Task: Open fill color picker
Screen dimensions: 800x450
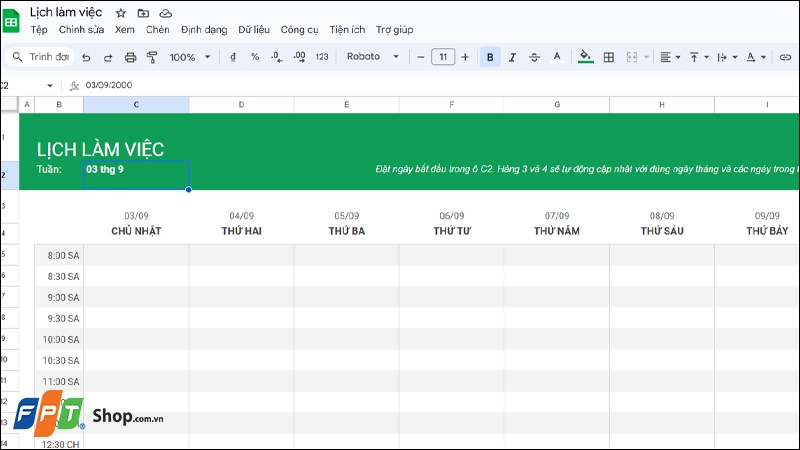Action: point(585,57)
